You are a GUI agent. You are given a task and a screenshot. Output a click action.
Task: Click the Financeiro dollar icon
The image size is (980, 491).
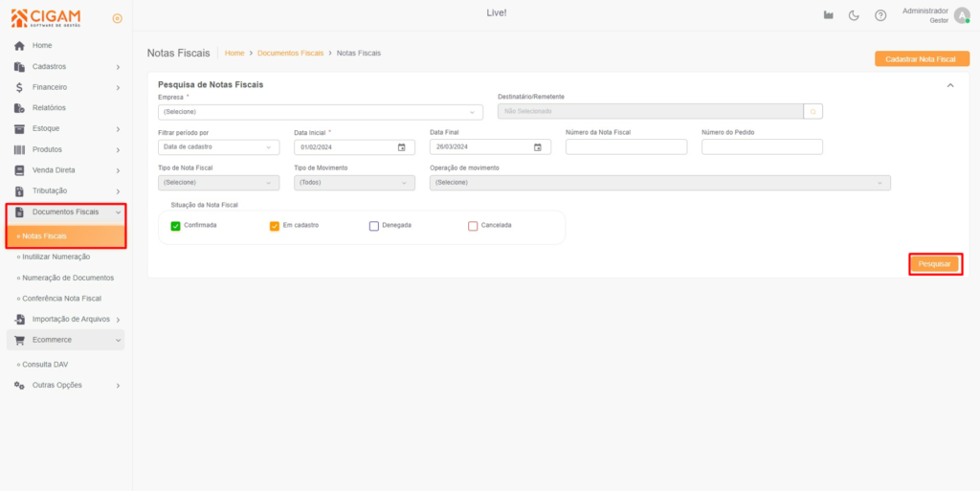[19, 87]
